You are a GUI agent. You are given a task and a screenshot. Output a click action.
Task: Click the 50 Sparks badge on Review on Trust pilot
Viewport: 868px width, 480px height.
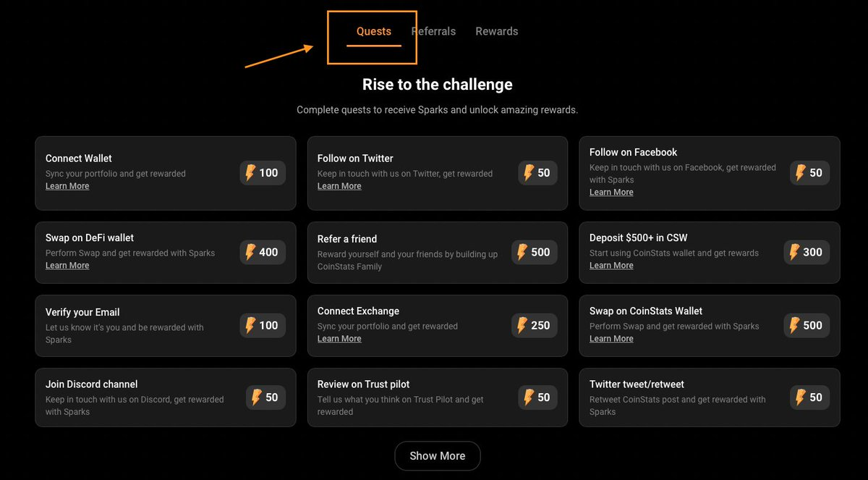click(x=537, y=397)
